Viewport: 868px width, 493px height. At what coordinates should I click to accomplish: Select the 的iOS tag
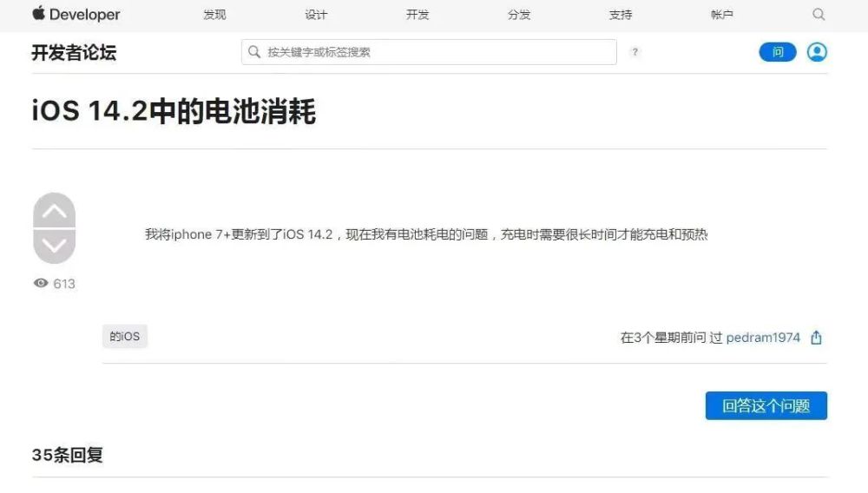point(124,337)
